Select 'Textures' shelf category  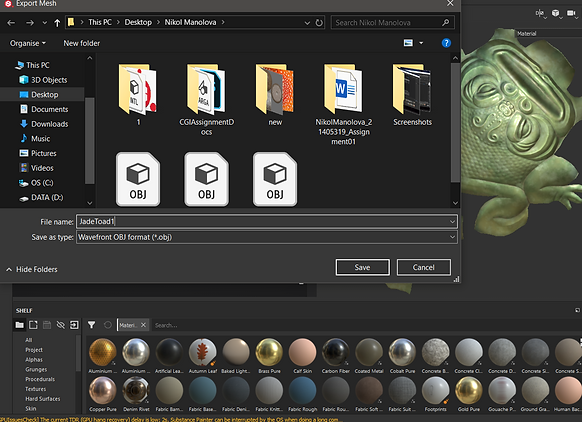(x=36, y=389)
